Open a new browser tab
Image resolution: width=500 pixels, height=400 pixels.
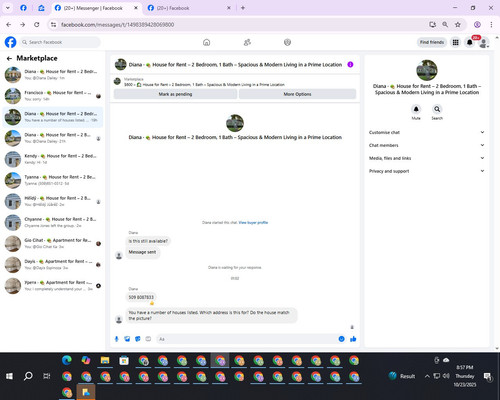(243, 8)
